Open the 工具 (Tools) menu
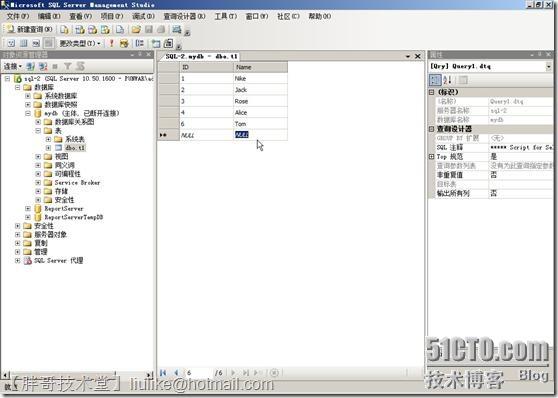 coord(226,16)
